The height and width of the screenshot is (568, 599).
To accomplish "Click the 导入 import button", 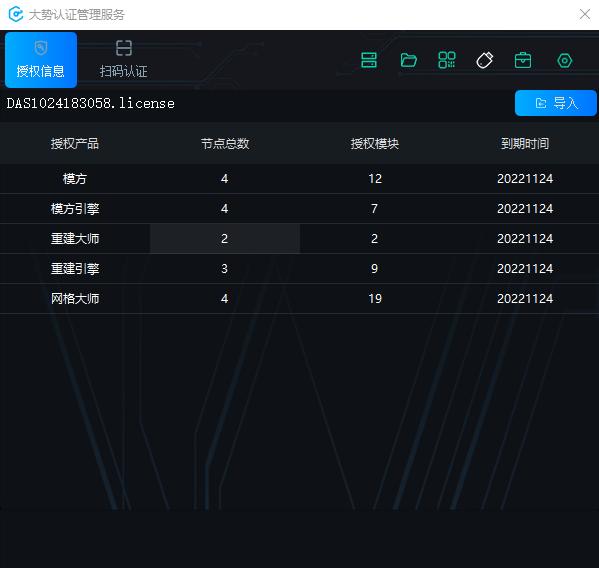I will point(555,103).
